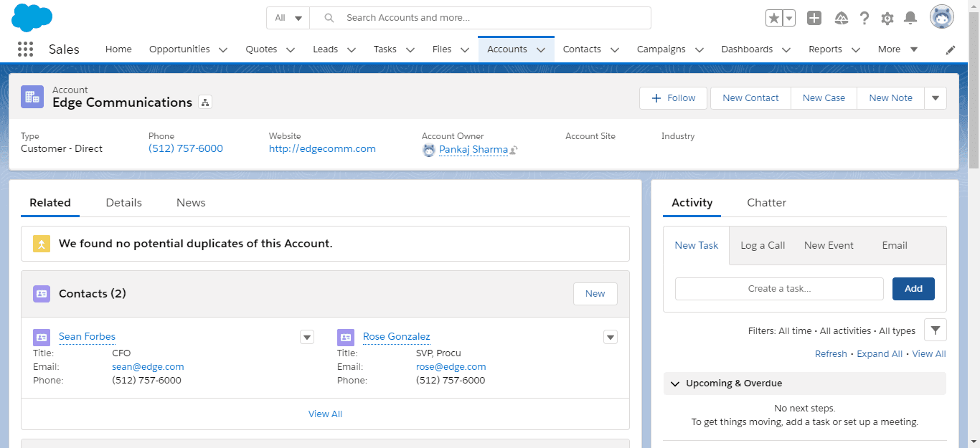The image size is (980, 448).
Task: Open the favorites list dropdown arrow
Action: point(789,19)
